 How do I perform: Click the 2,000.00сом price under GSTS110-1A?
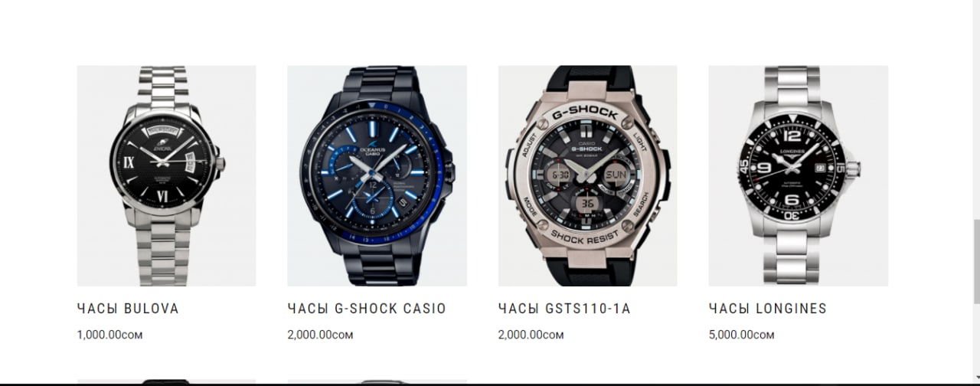tap(531, 335)
